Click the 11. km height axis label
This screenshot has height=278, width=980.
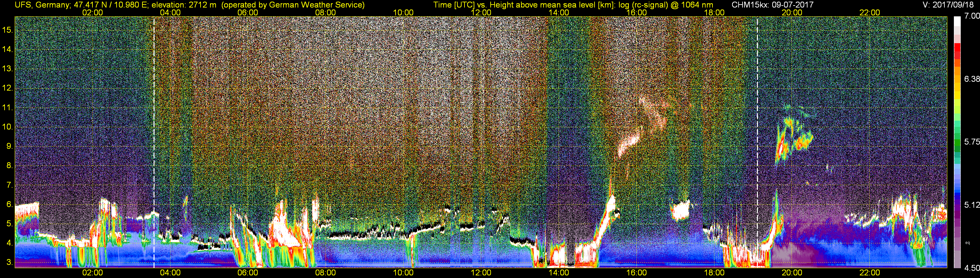tap(8, 107)
